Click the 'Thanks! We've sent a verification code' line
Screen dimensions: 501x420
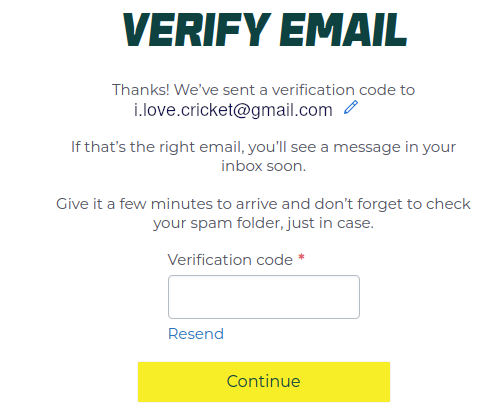263,90
